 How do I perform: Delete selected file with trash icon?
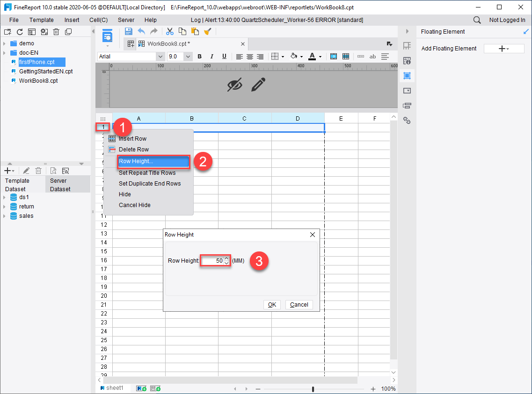56,32
